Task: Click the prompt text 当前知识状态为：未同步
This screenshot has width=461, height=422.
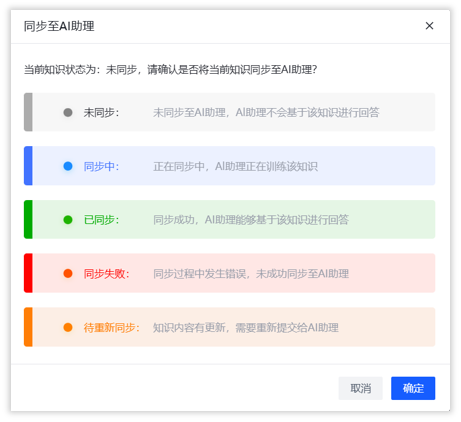Action: click(80, 70)
